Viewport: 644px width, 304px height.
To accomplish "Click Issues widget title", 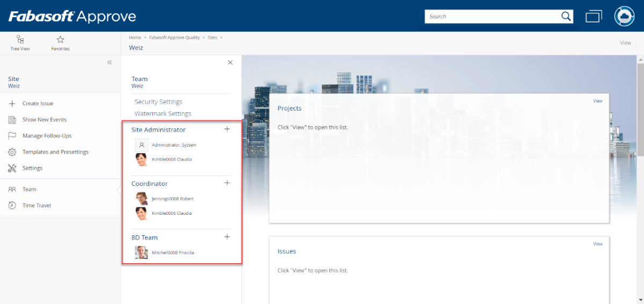I will click(x=287, y=251).
